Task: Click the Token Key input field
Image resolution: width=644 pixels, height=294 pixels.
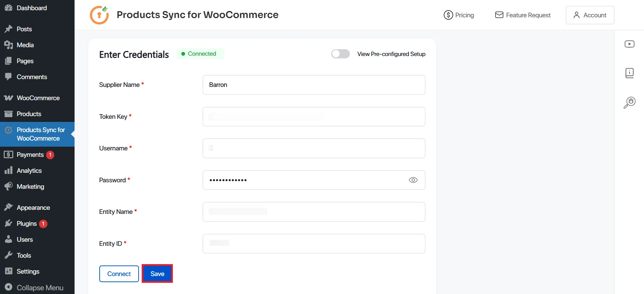Action: (x=314, y=116)
